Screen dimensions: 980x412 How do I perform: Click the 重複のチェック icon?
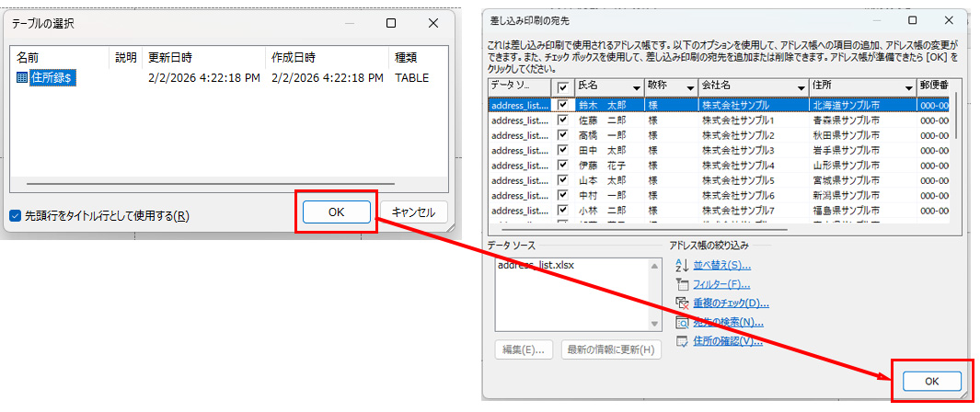[x=682, y=303]
